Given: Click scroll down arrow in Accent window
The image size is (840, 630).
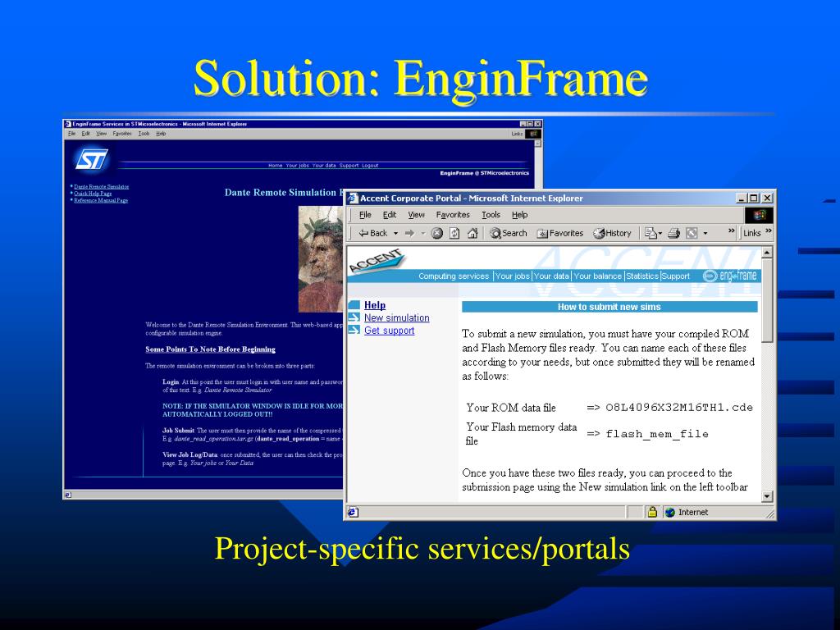Looking at the screenshot, I should 767,496.
